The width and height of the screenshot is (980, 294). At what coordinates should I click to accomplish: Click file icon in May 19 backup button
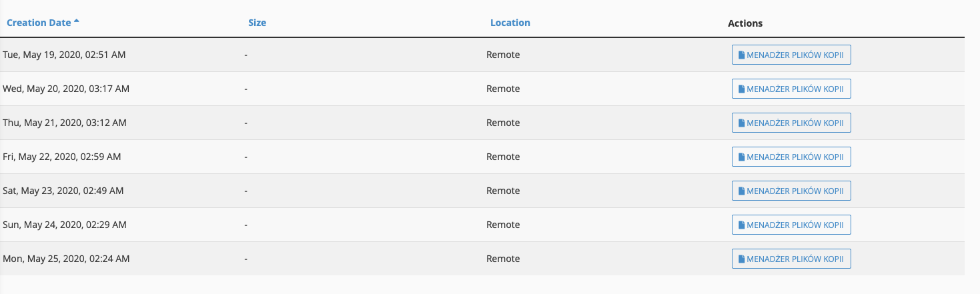(x=741, y=55)
